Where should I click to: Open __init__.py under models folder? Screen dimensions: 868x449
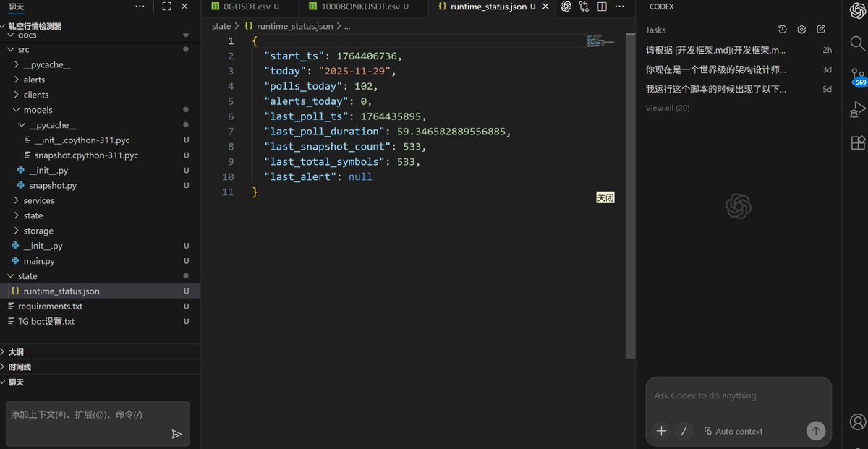pos(100,171)
